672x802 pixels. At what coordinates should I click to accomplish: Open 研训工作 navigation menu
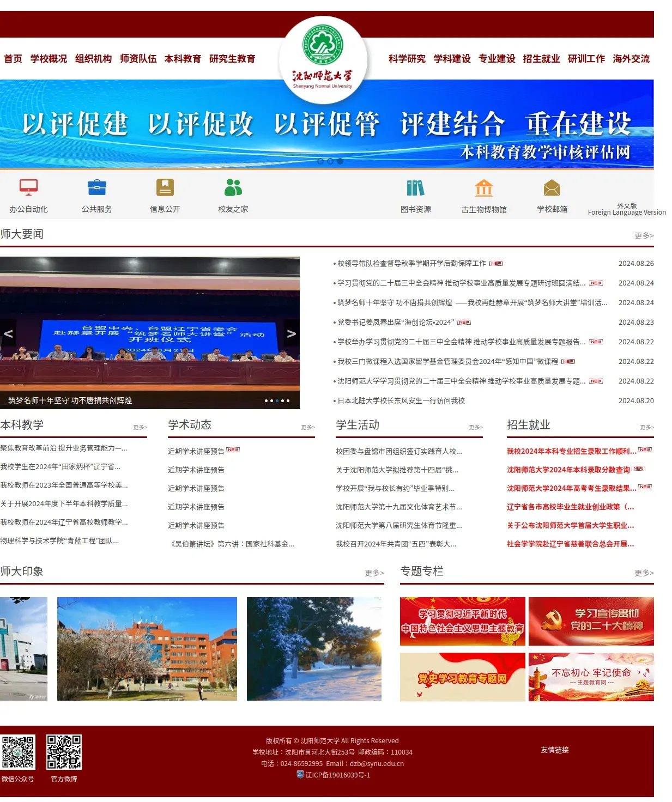(x=586, y=59)
